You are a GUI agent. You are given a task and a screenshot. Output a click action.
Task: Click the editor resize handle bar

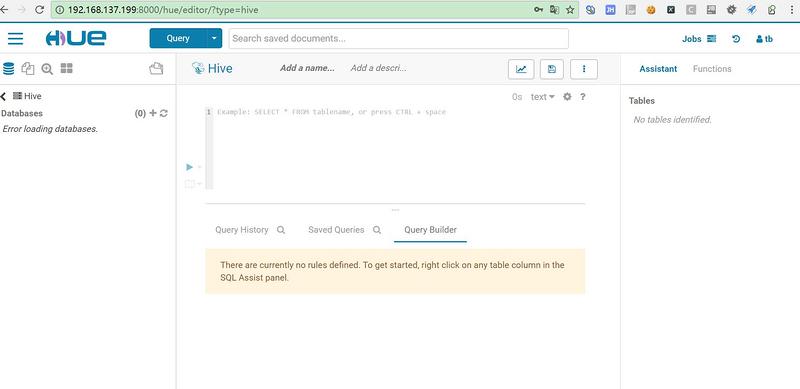[x=395, y=209]
